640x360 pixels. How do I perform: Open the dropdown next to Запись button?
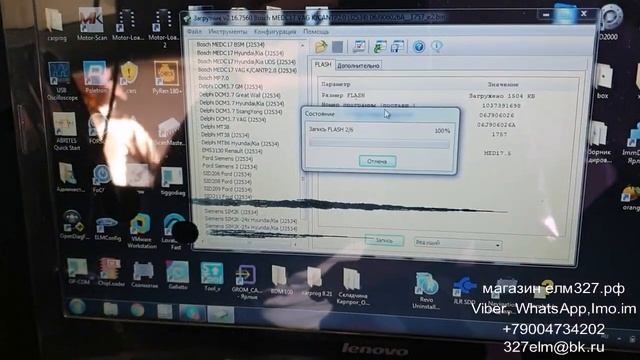pyautogui.click(x=458, y=243)
